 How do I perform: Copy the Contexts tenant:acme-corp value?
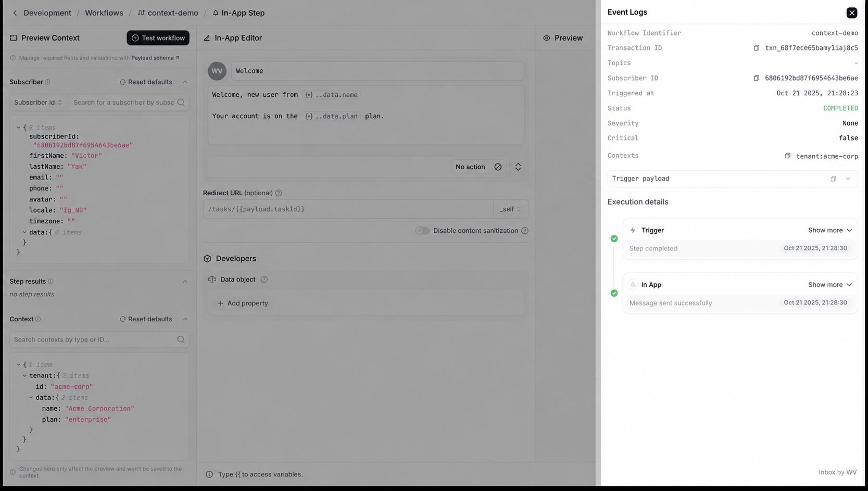[x=787, y=156]
